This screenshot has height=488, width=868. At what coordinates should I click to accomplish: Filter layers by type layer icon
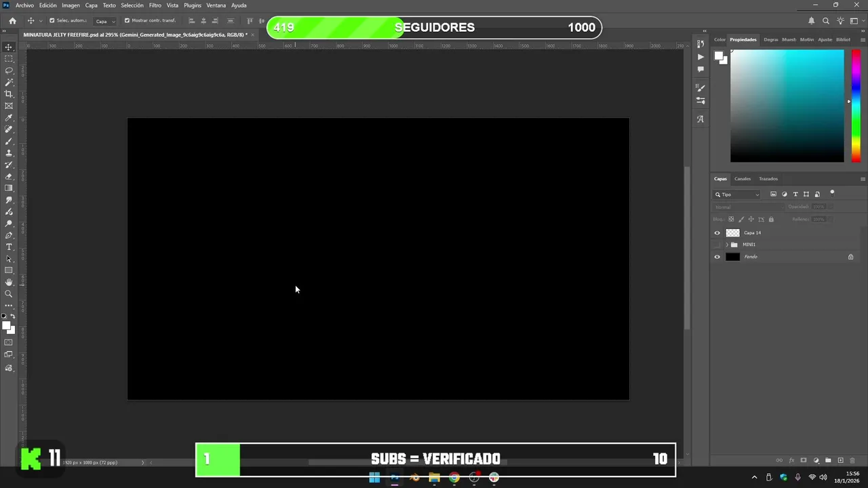(x=795, y=195)
